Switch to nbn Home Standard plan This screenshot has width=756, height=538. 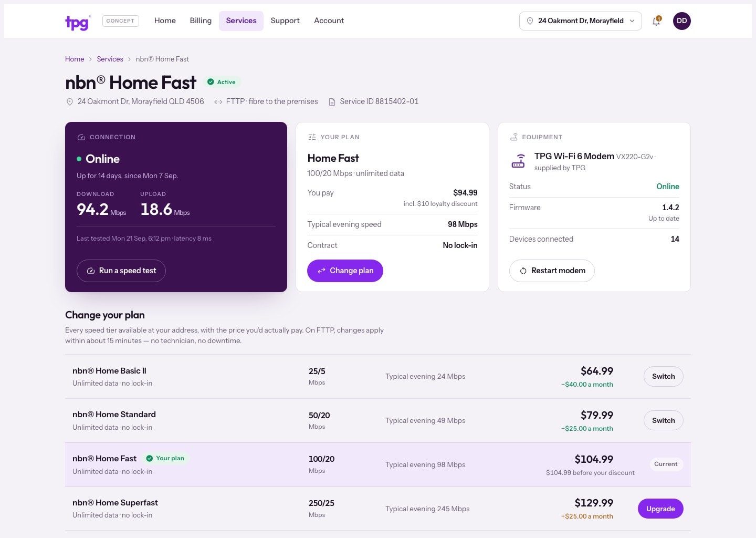pos(664,420)
